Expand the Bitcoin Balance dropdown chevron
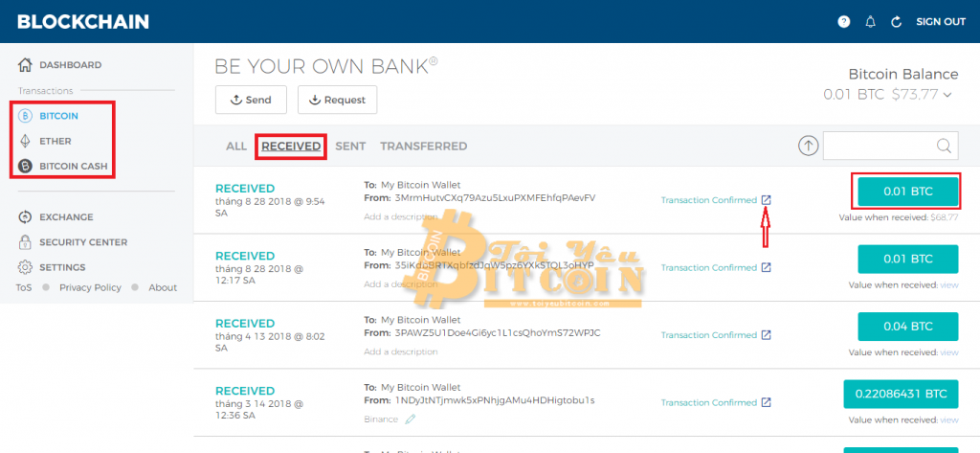Viewport: 980px width, 453px height. tap(947, 94)
